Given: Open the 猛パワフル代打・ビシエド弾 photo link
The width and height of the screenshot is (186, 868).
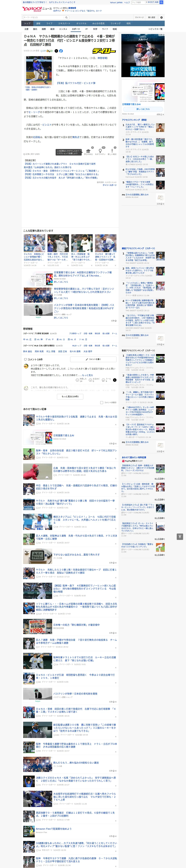Looking at the screenshot, I should click(x=76, y=83).
